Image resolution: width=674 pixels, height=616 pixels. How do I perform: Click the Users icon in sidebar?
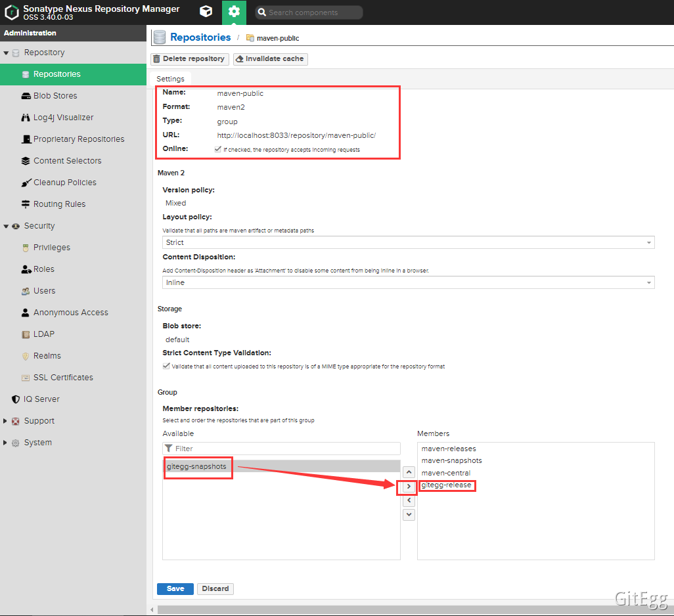click(x=26, y=291)
